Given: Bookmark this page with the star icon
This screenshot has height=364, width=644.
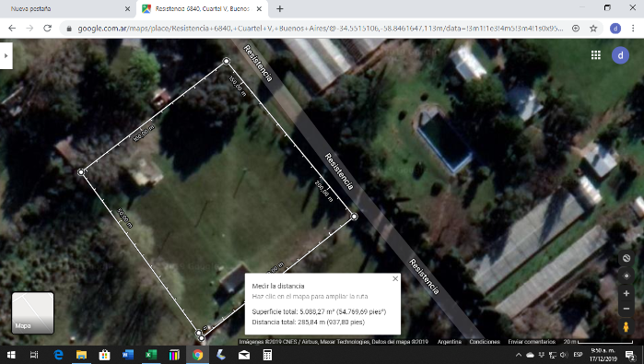Looking at the screenshot, I should pos(593,29).
